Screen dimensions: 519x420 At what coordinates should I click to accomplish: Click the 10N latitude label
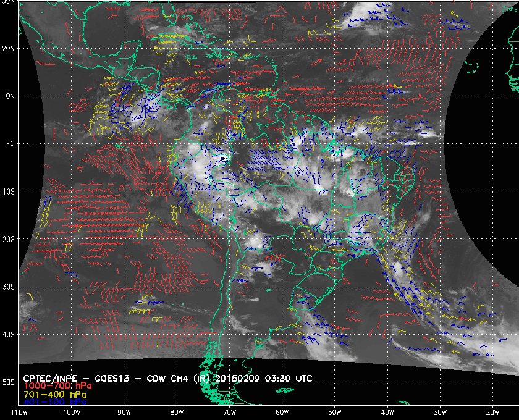pos(8,96)
